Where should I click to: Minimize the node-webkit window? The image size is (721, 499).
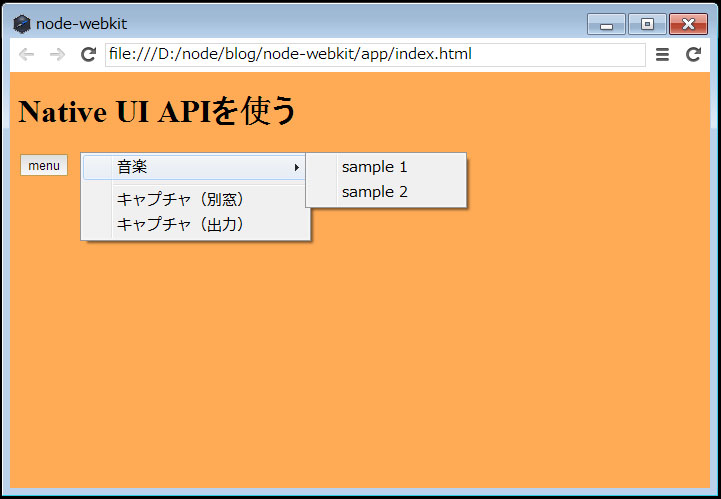(606, 25)
